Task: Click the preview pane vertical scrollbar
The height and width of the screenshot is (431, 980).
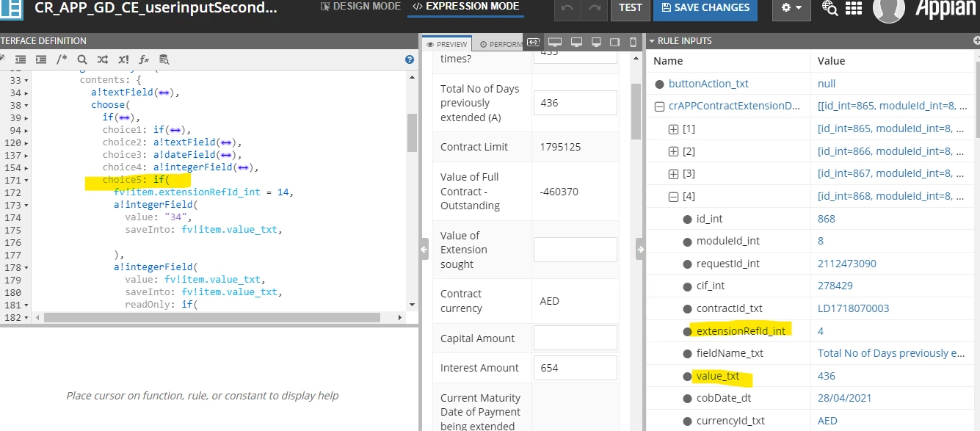Action: pos(636,110)
